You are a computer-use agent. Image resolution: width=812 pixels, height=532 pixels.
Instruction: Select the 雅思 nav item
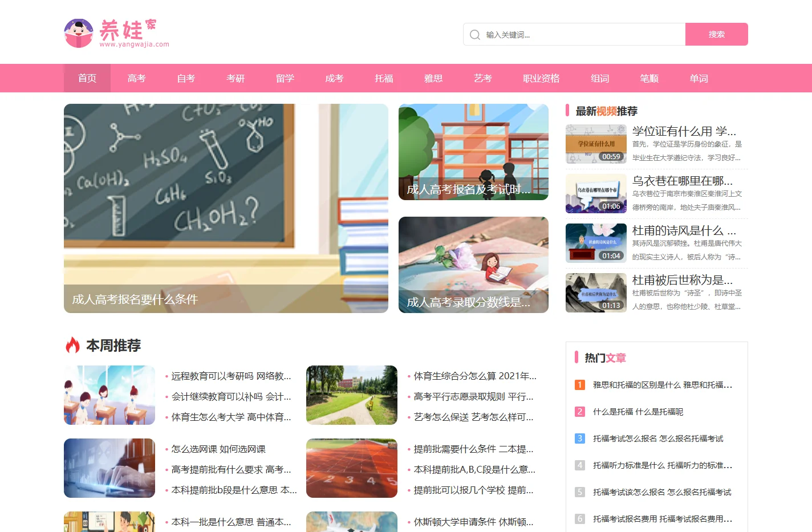click(433, 78)
